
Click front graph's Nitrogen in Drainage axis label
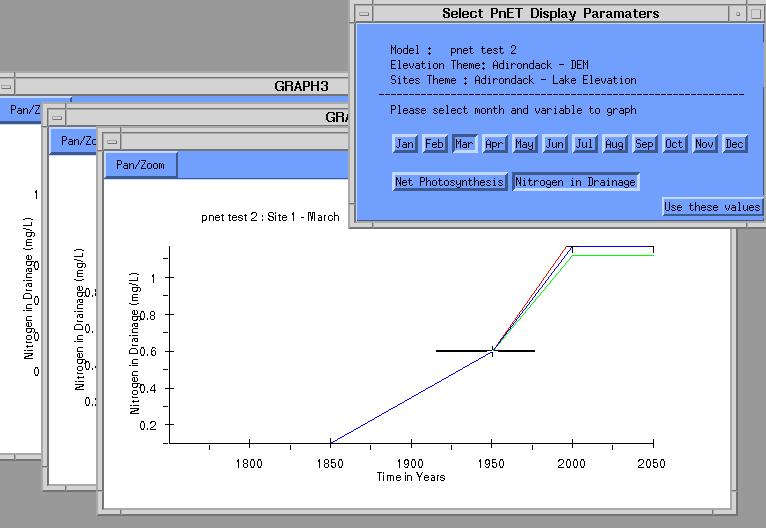point(134,343)
